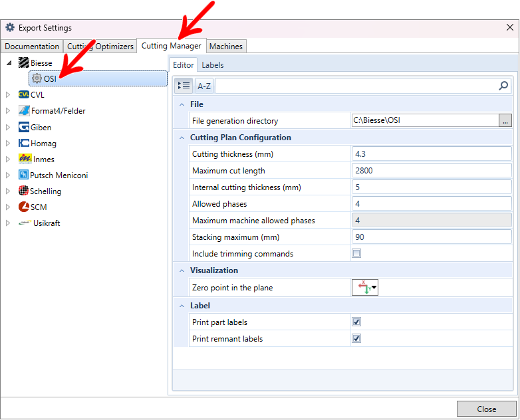
Task: Collapse the Biesse tree node
Action: click(9, 63)
